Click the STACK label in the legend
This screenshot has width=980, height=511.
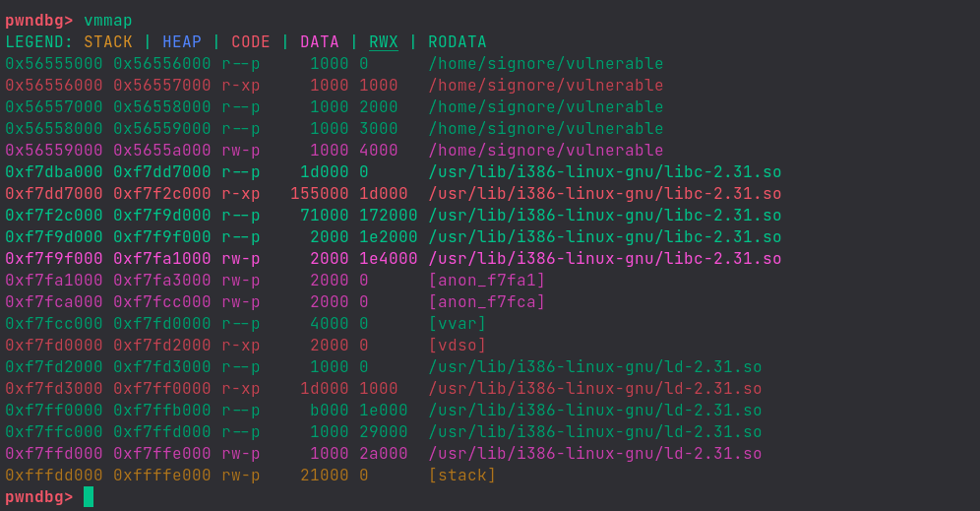pyautogui.click(x=108, y=42)
